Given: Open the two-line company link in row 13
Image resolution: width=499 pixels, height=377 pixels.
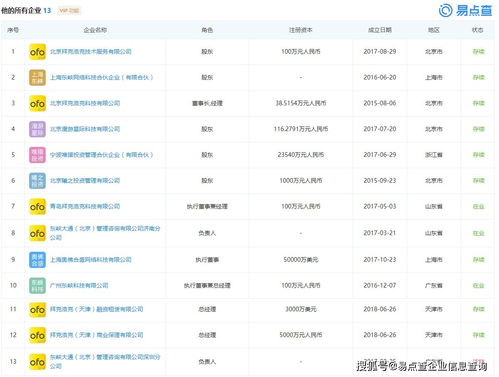Looking at the screenshot, I should 105,362.
